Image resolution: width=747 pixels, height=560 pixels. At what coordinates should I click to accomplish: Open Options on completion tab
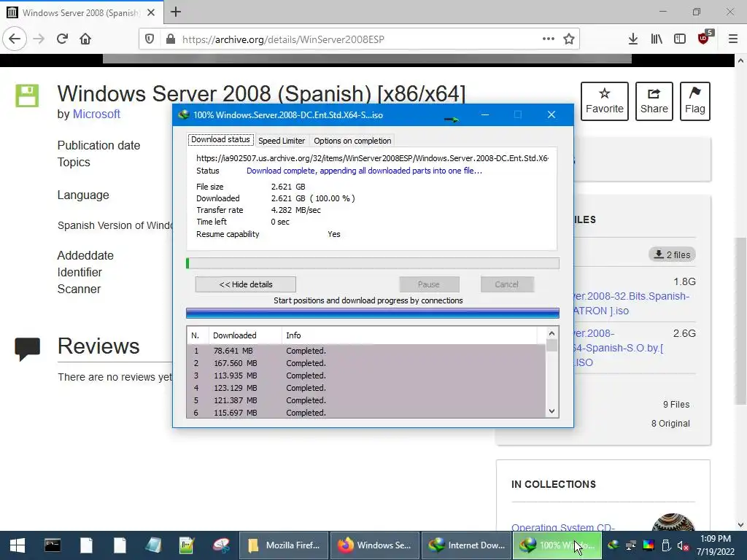(352, 141)
